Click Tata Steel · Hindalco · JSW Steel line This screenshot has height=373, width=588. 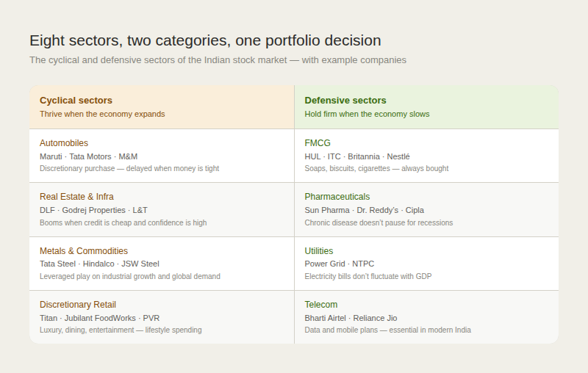pos(99,264)
